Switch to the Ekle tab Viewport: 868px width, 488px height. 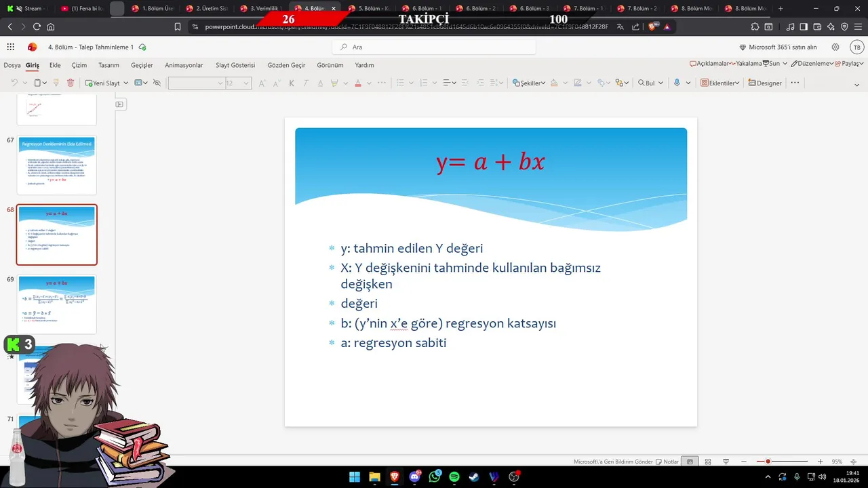[x=55, y=65]
